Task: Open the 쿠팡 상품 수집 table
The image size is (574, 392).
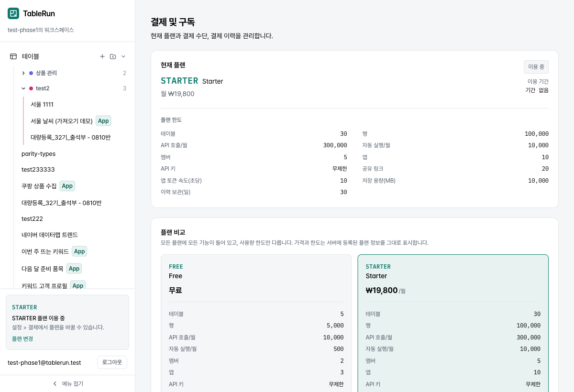Action: point(39,186)
